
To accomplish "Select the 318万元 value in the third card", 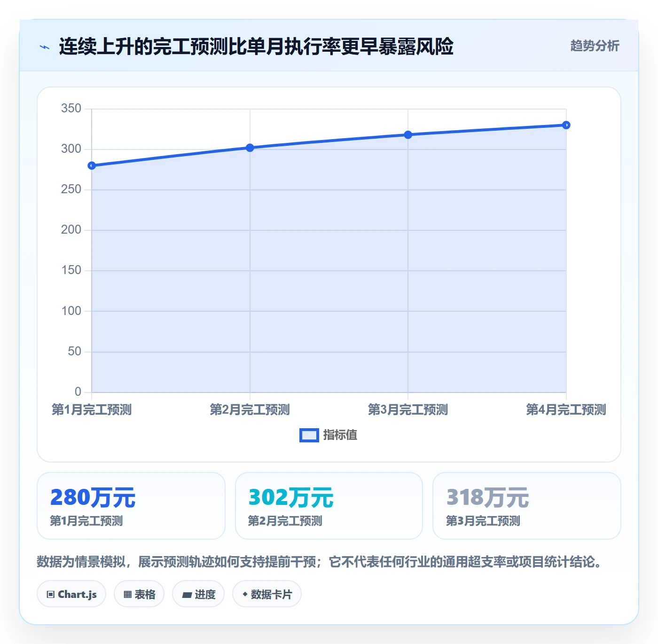I will [488, 497].
